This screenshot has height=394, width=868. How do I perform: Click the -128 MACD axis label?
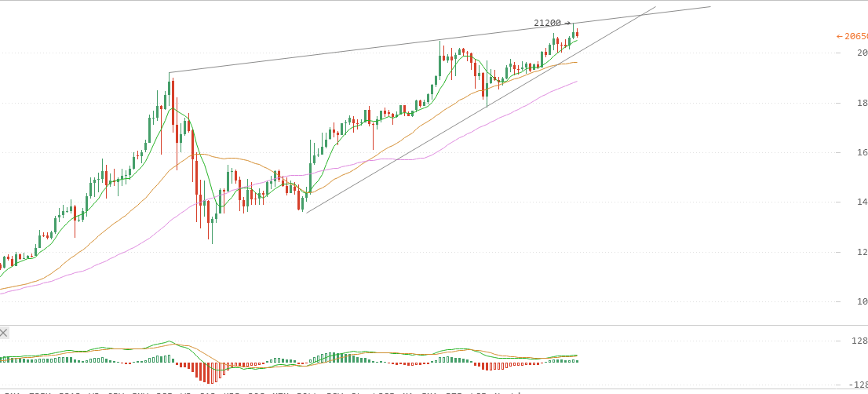[856, 385]
